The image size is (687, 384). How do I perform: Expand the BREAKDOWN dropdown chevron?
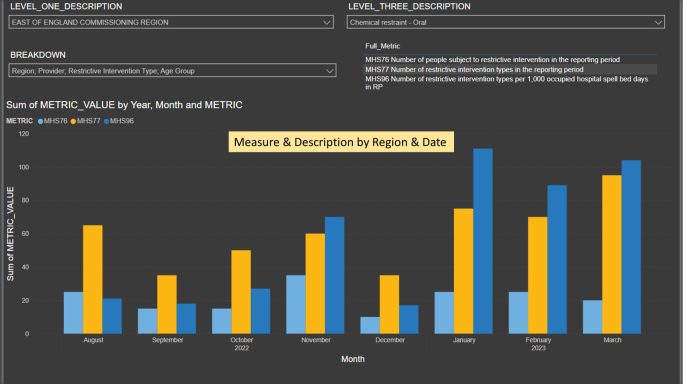tap(329, 71)
